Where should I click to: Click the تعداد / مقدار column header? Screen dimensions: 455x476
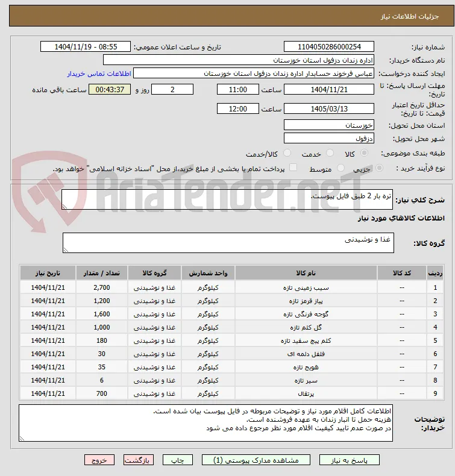[102, 273]
